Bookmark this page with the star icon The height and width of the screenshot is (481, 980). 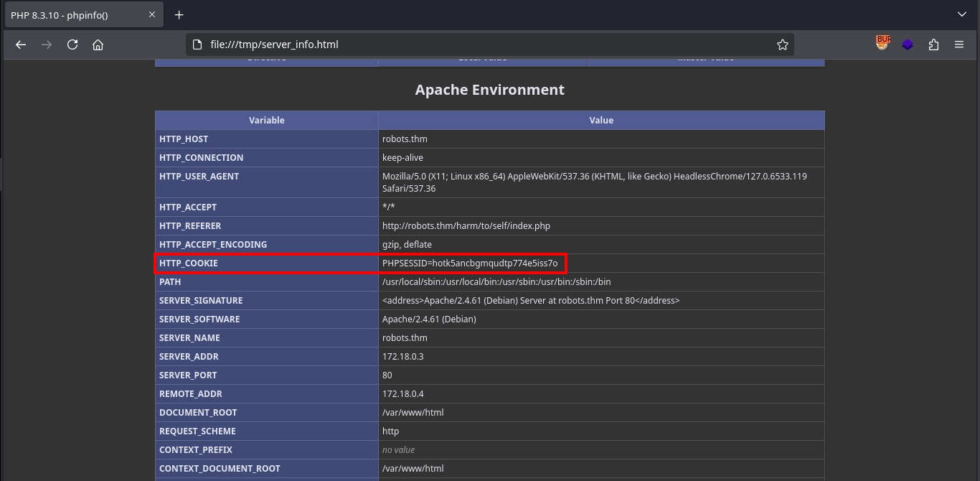point(782,45)
